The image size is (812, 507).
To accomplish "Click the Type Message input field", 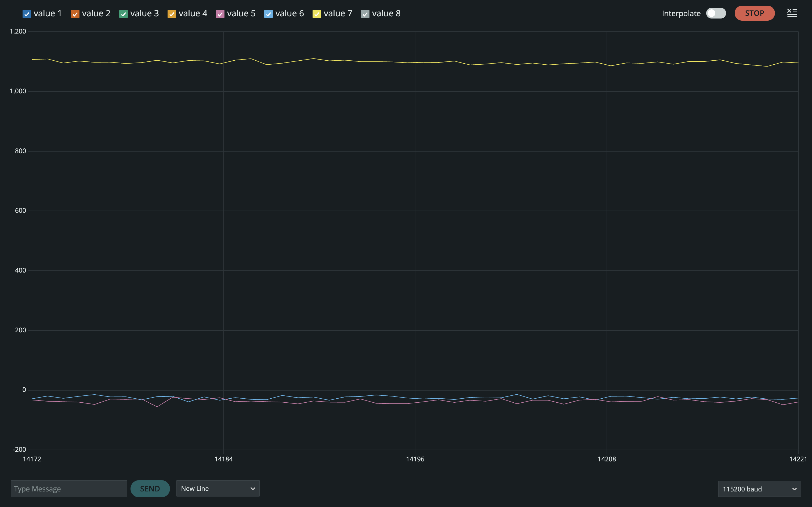I will coord(69,488).
